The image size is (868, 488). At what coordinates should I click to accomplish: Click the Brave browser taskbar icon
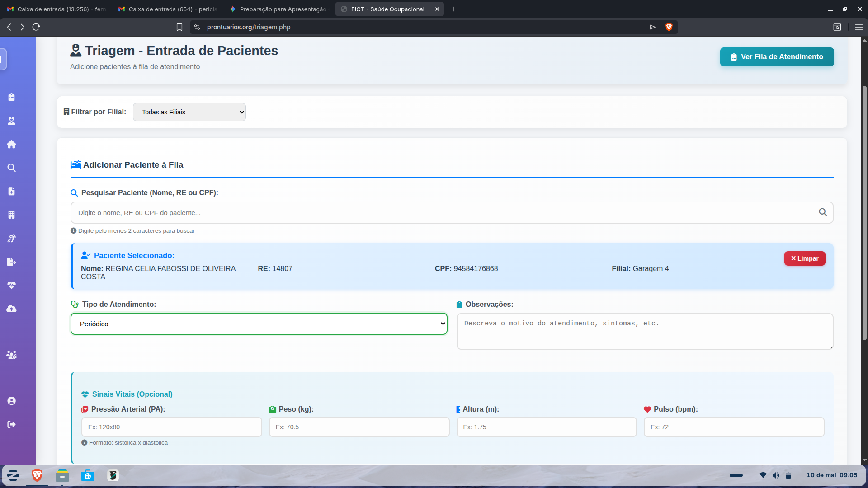click(x=37, y=475)
